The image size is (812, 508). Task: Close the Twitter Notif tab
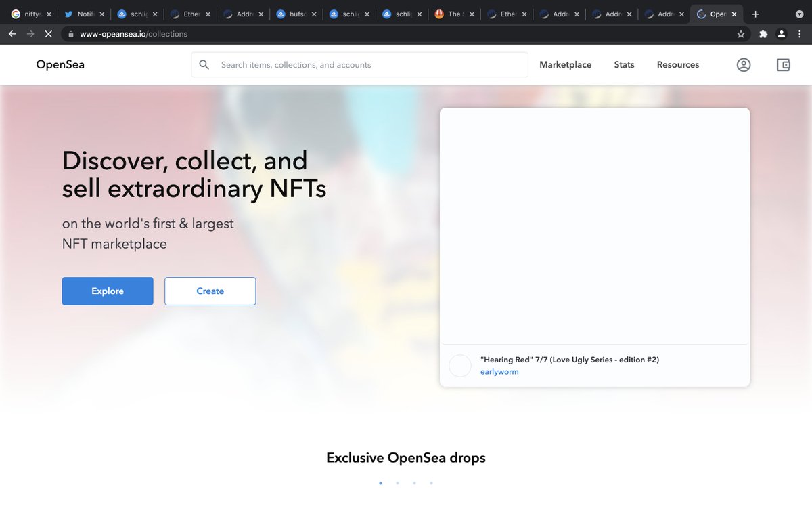pyautogui.click(x=102, y=14)
